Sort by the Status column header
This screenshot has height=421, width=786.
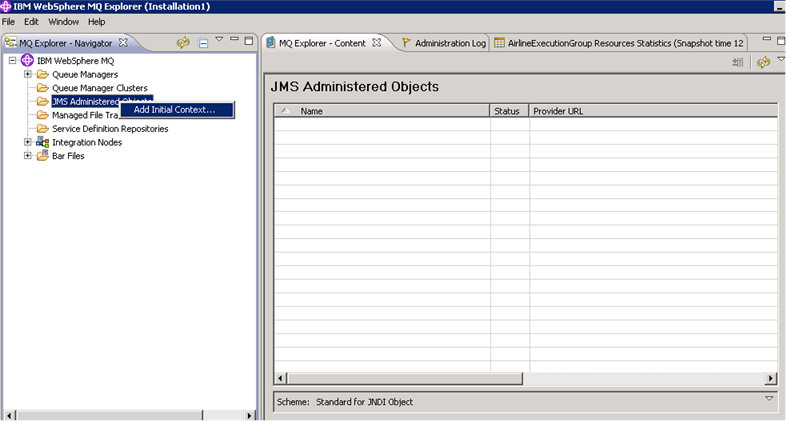point(509,111)
